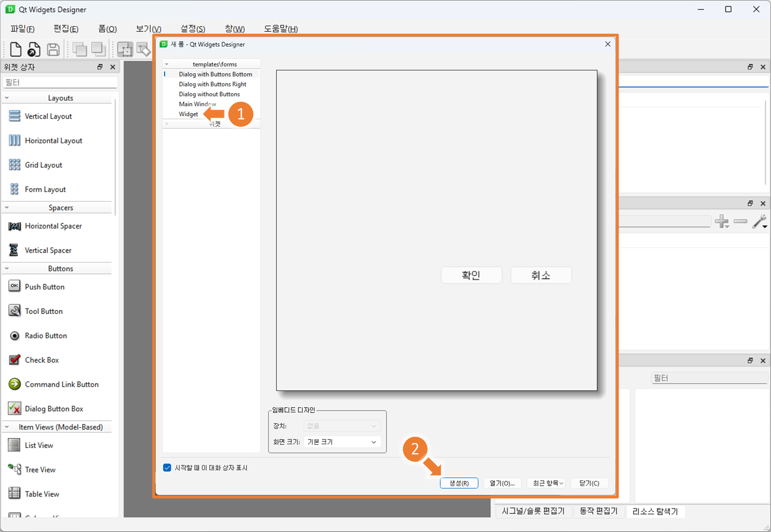771x532 pixels.
Task: Select the Table View widget
Action: pyautogui.click(x=42, y=494)
